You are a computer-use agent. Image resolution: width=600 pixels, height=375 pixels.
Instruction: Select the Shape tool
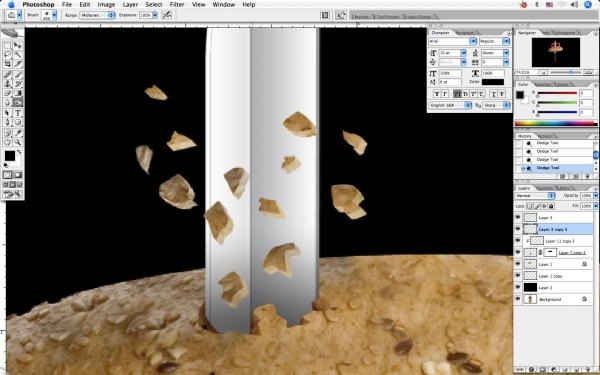(18, 122)
